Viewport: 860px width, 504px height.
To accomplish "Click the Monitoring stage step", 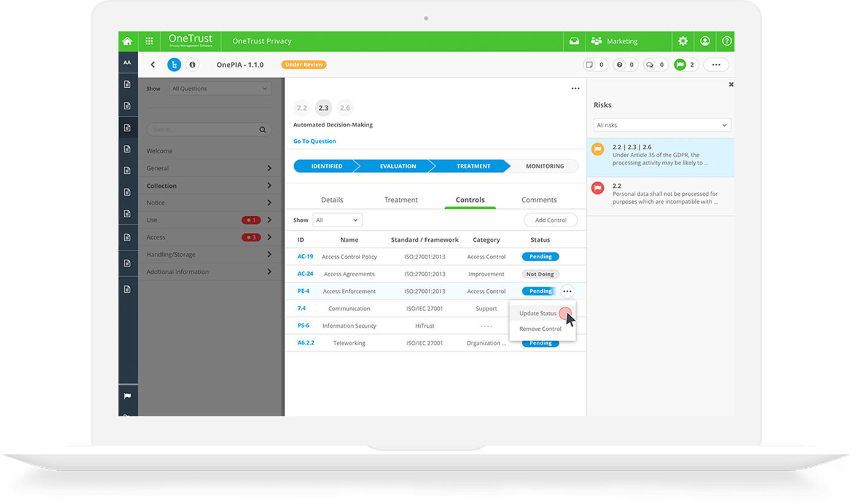I will 544,166.
